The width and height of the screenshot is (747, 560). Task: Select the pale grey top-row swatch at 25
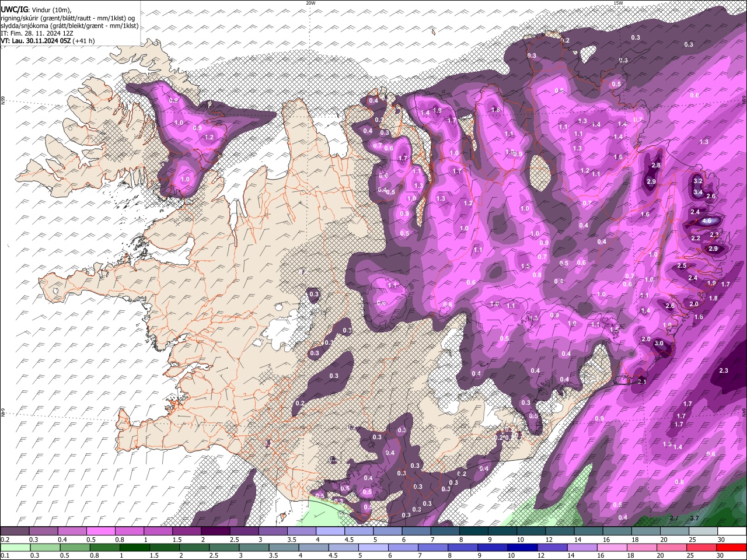pyautogui.click(x=703, y=531)
